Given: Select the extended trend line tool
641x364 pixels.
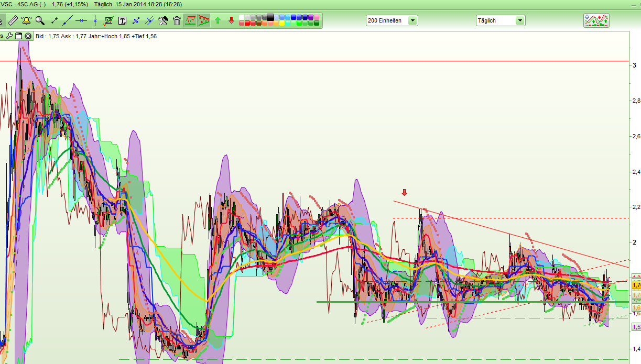Looking at the screenshot, I should 67,21.
